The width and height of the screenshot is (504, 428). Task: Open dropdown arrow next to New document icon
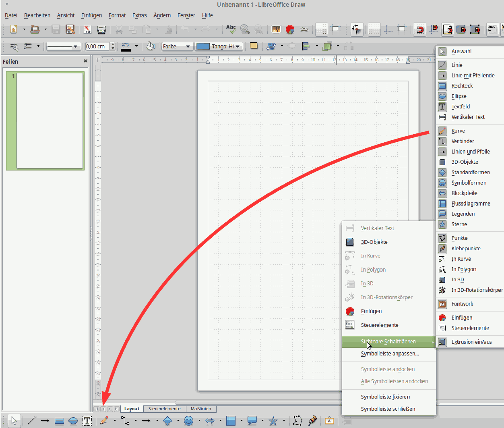(x=24, y=29)
